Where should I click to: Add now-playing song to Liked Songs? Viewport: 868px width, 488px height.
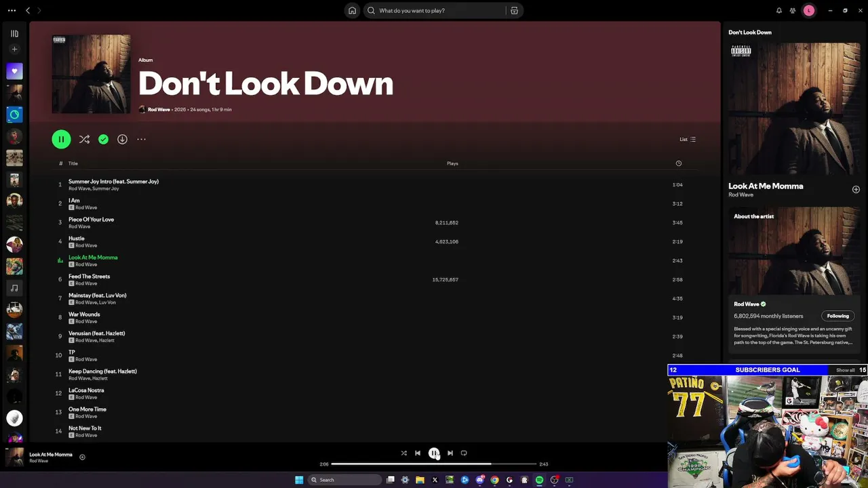click(x=82, y=457)
